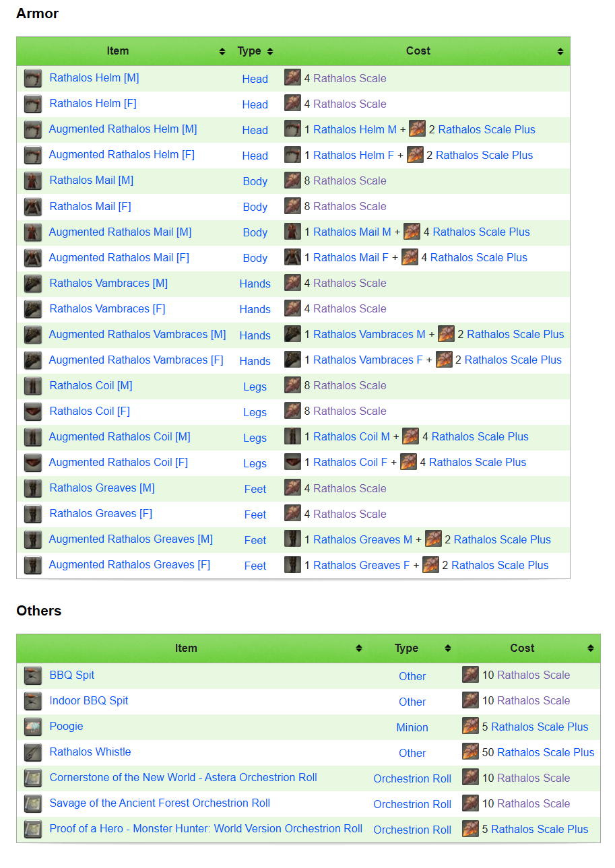Open Rathalos Greaves M link in cost column
615x868 pixels.
tap(362, 539)
